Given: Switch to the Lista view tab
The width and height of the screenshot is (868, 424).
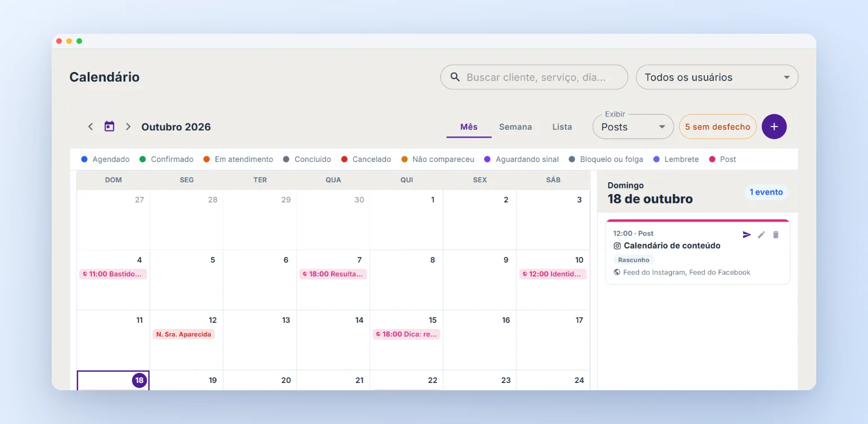Looking at the screenshot, I should (x=562, y=127).
